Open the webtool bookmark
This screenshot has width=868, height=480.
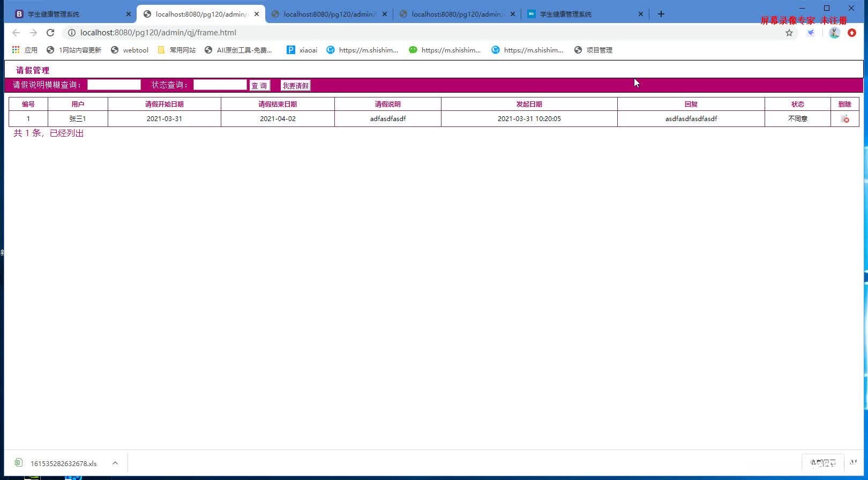pos(130,50)
